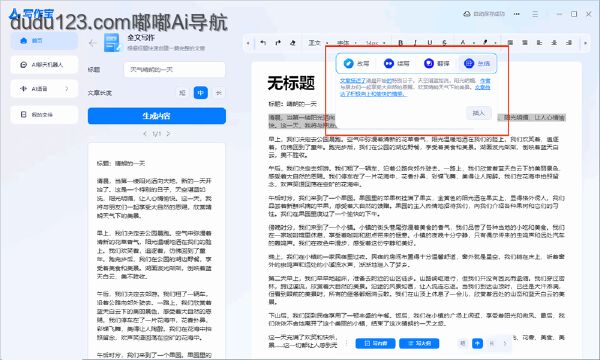Click the 标题 title input field
Image resolution: width=600 pixels, height=360 pixels.
pos(174,70)
